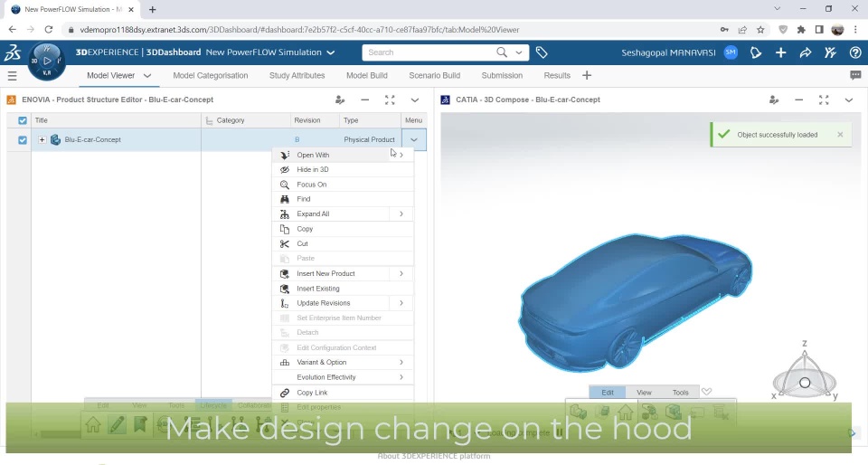
Task: Maximize the CATIA 3D Compose widget
Action: click(824, 100)
